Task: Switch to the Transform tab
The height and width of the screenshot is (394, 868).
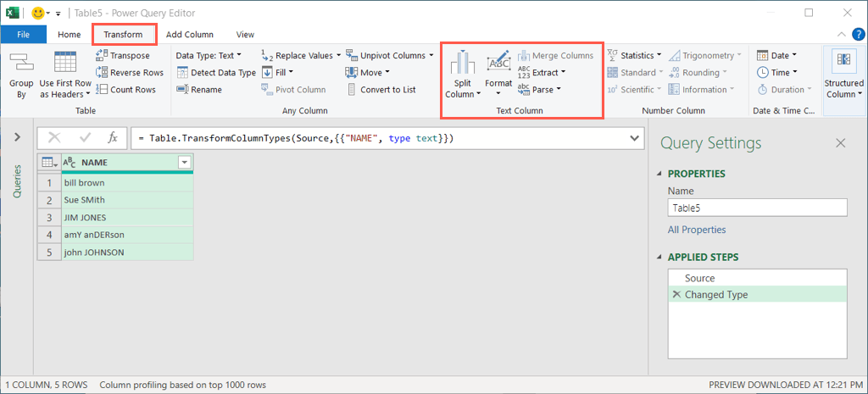Action: (123, 34)
